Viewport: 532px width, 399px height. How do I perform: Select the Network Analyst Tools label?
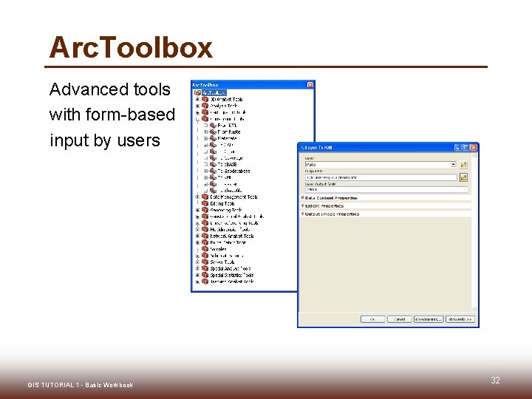point(232,236)
